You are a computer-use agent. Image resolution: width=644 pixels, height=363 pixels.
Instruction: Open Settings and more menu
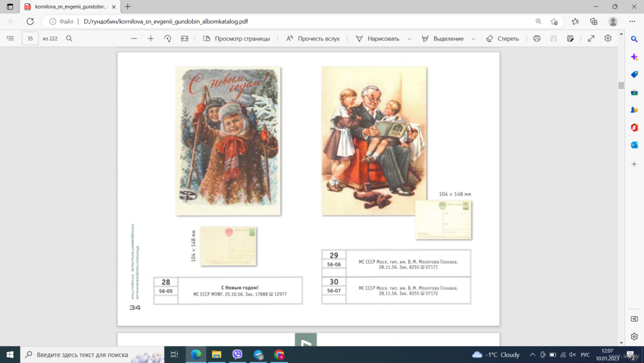pyautogui.click(x=632, y=21)
